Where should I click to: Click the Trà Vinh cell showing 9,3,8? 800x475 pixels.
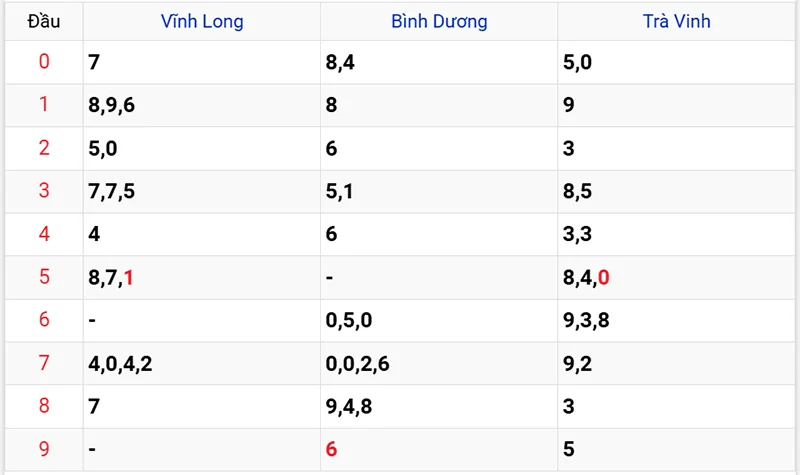[587, 320]
